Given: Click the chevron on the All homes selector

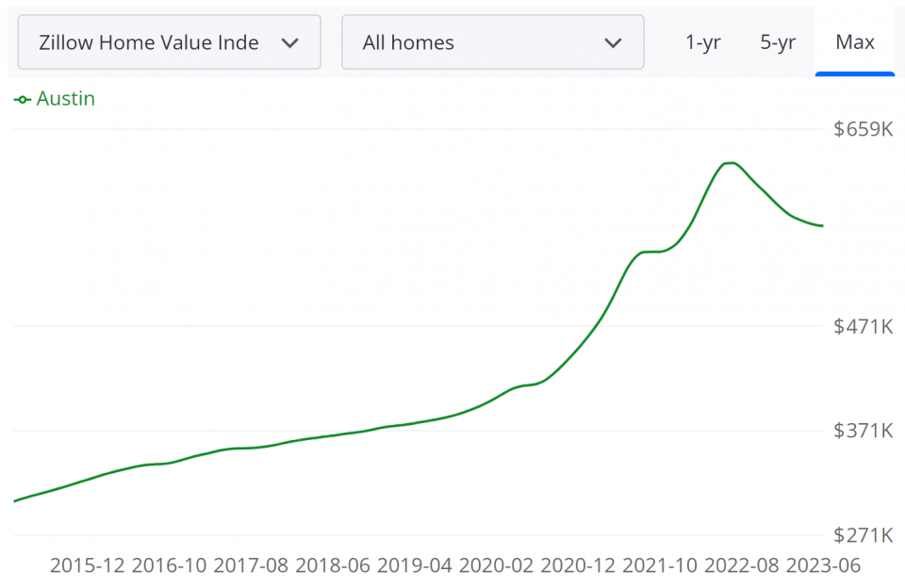Looking at the screenshot, I should 613,41.
